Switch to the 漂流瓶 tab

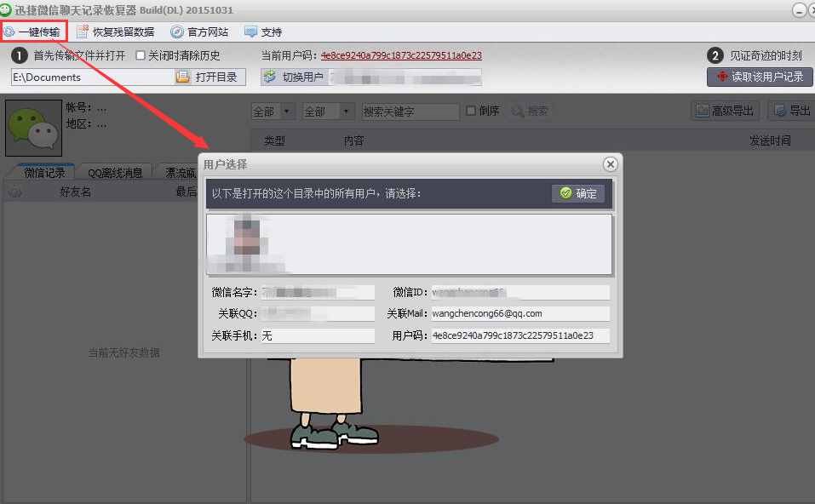coord(178,173)
